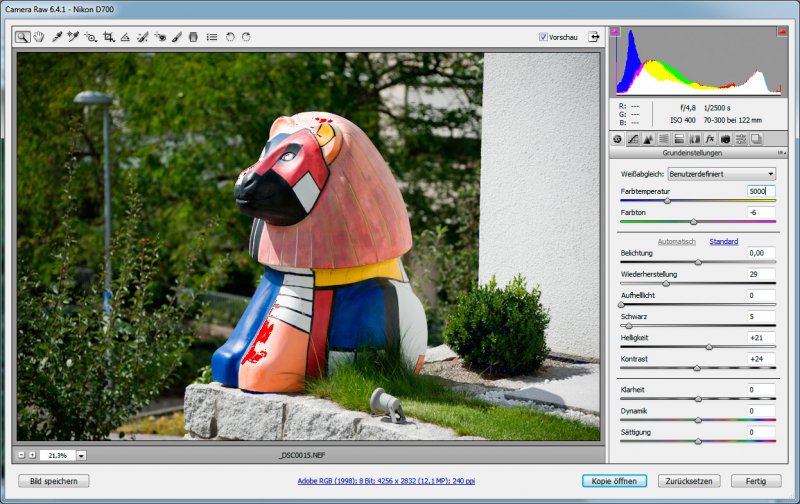Select the Spot Removal tool
Screen dimensions: 800x504
142,37
